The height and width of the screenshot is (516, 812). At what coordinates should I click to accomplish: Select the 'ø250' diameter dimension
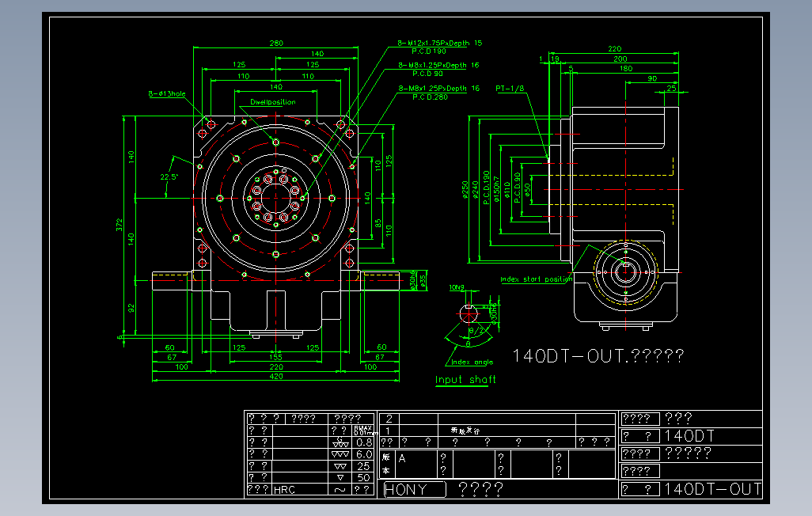click(465, 190)
